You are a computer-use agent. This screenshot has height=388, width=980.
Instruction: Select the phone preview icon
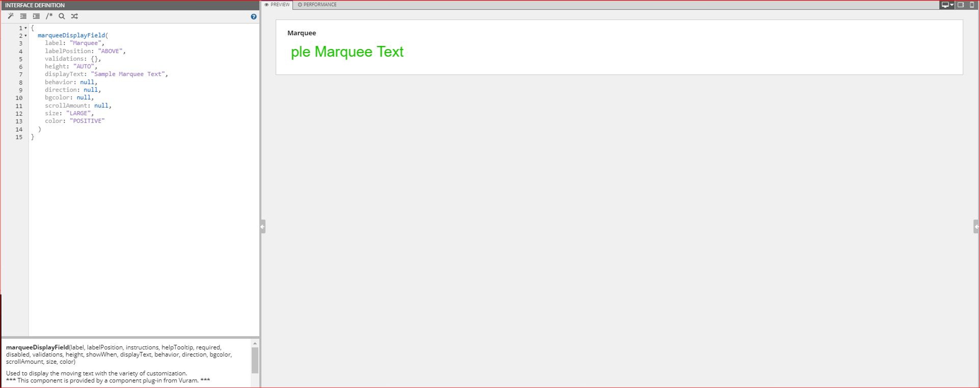pos(972,5)
